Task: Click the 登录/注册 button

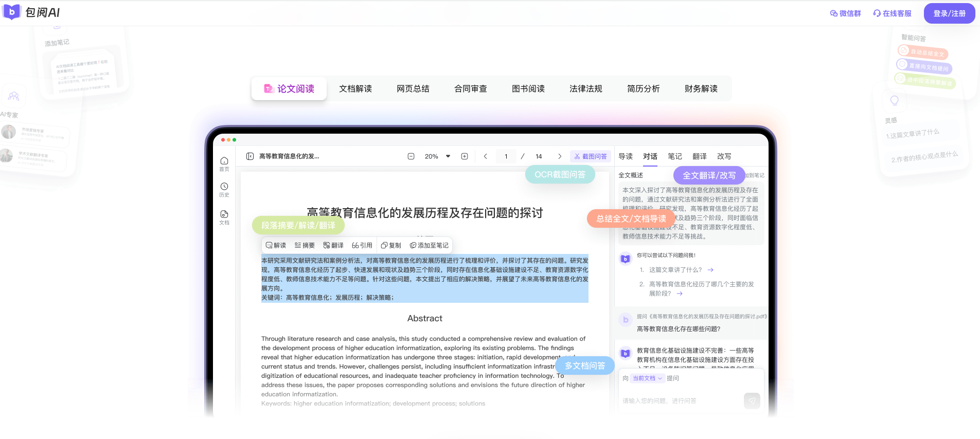Action: tap(949, 13)
